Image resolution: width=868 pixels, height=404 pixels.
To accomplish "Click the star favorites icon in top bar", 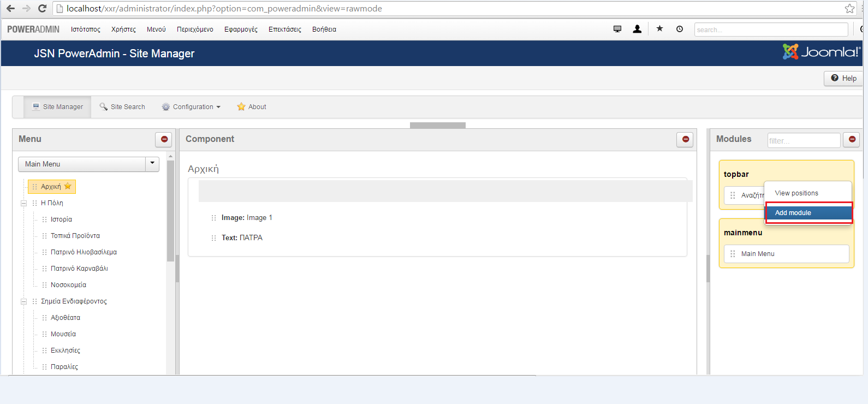I will point(659,28).
